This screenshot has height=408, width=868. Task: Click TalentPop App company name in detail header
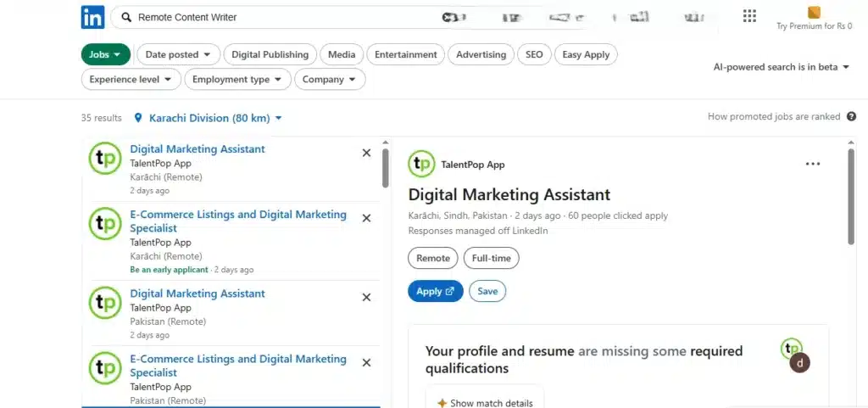[x=473, y=165]
